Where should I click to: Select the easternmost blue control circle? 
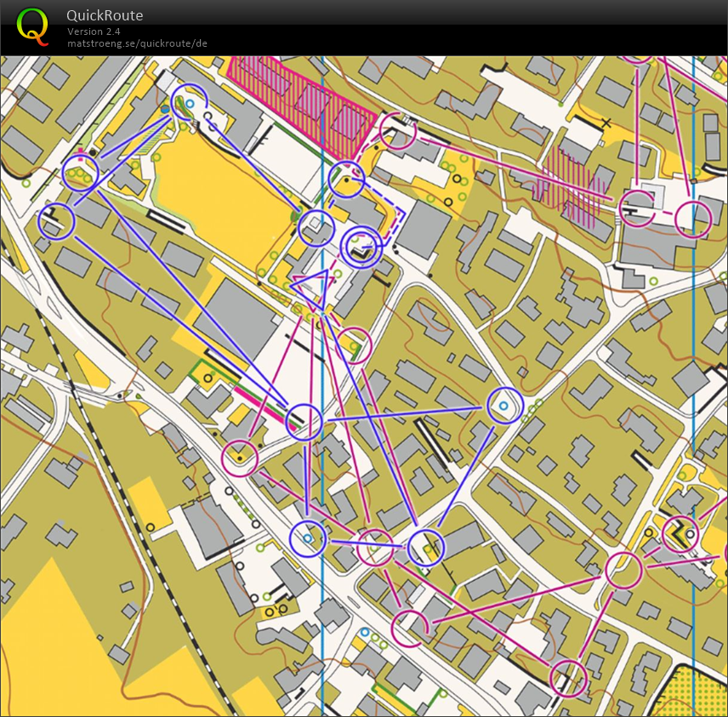coord(505,406)
